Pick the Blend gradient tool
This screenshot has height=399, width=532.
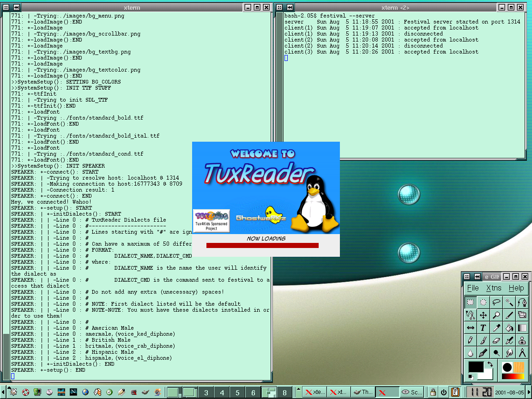(x=522, y=328)
